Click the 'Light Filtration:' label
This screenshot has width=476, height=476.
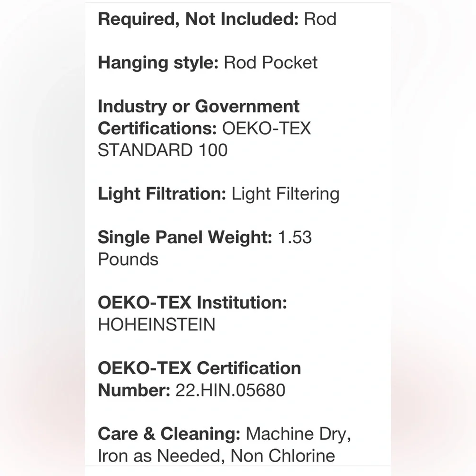click(162, 194)
